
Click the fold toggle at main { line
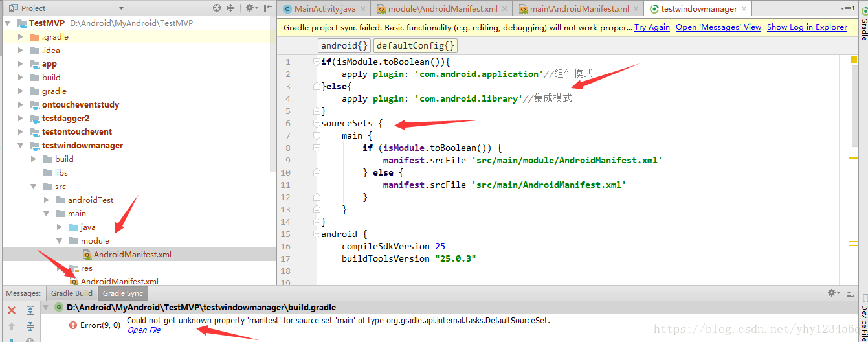(x=317, y=135)
